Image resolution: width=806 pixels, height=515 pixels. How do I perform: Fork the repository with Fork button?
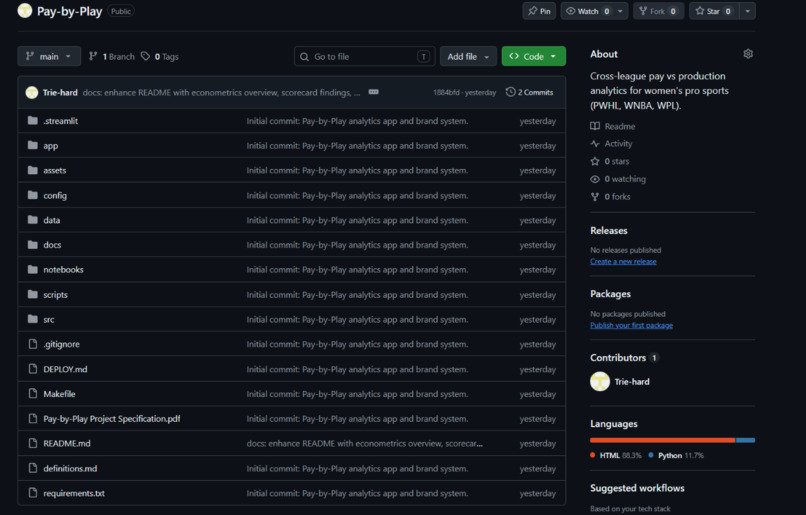[658, 11]
